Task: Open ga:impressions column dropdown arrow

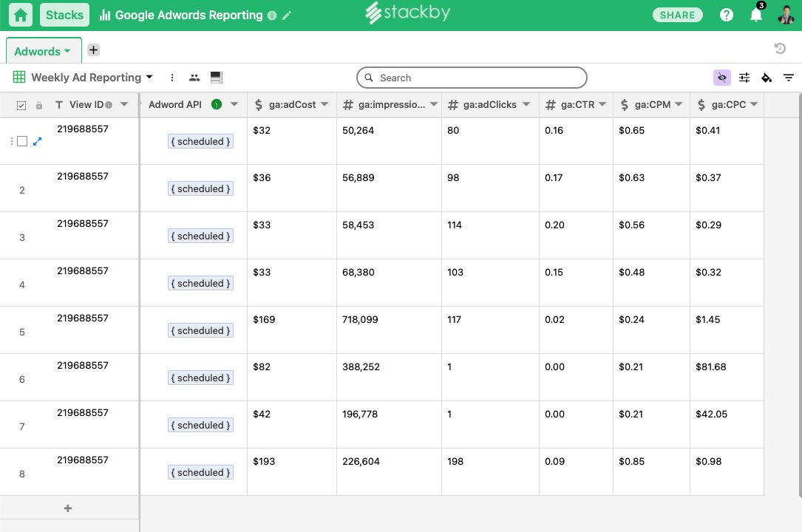Action: pos(434,104)
